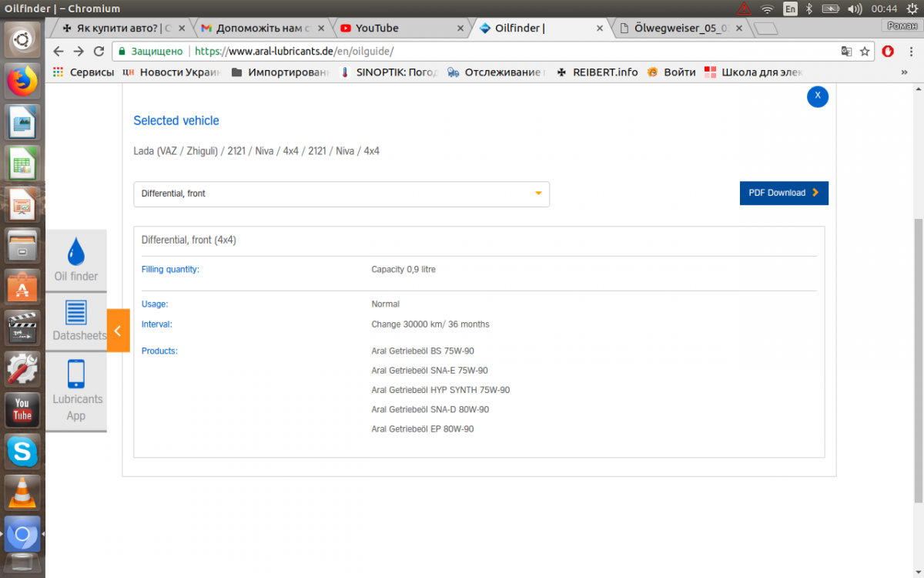Launch Skype from the dock
This screenshot has width=924, height=578.
(x=22, y=452)
